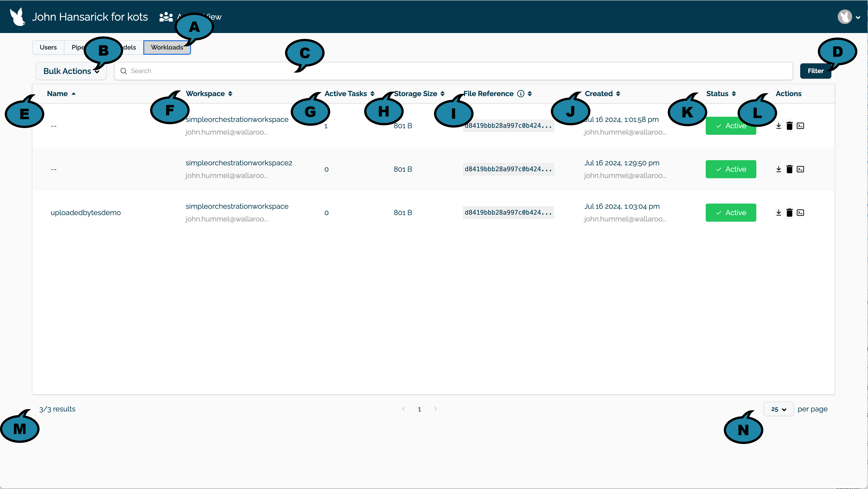Delete the uploadedbytesdemo workload
868x489 pixels.
coord(789,212)
